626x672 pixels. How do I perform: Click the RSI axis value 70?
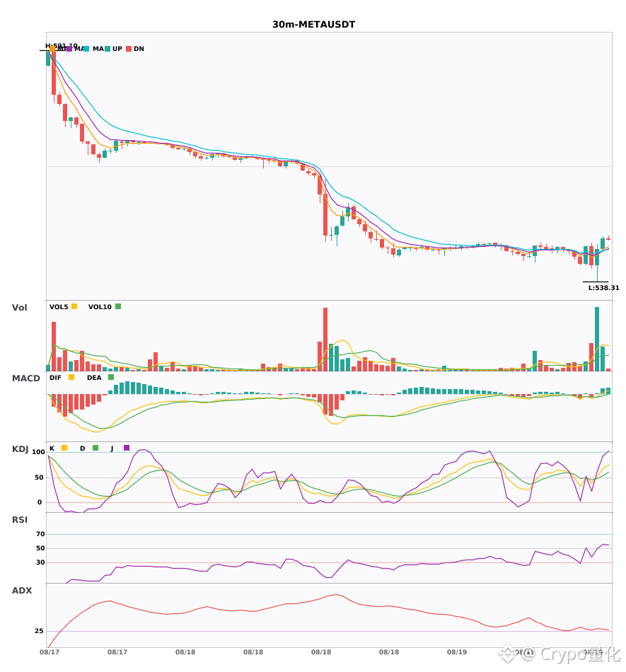tap(40, 534)
